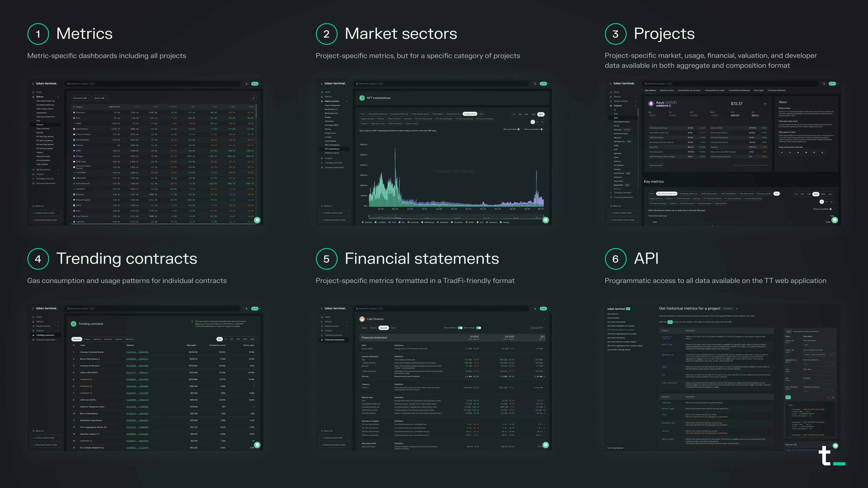
Task: Open Aave's GitHub community channel icon
Action: pos(790,152)
